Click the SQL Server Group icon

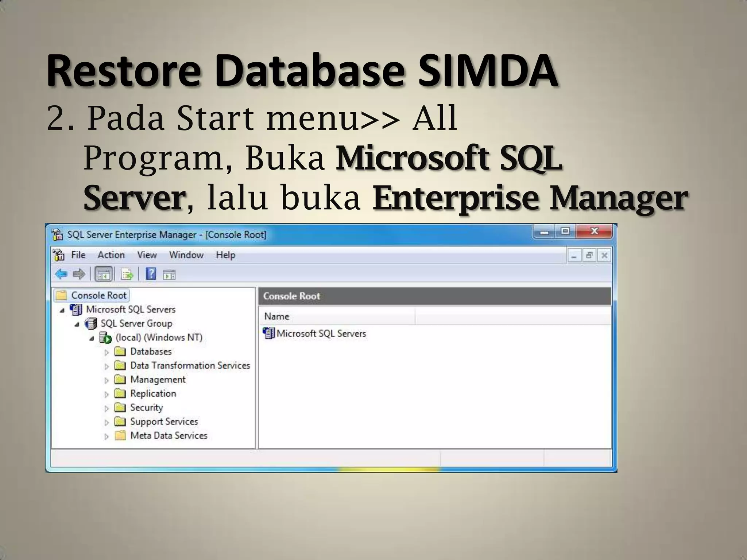90,323
